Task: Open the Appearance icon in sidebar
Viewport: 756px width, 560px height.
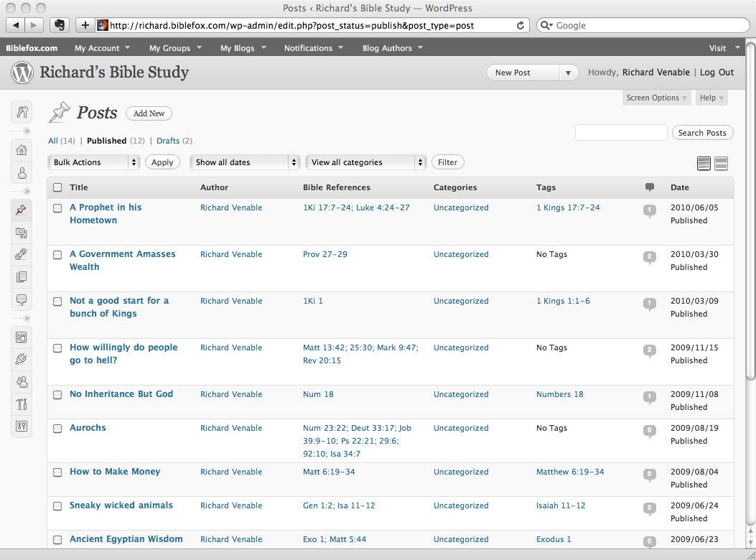Action: [22, 337]
